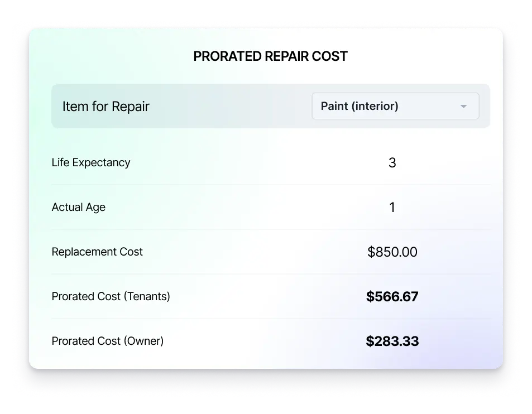Click the dropdown chevron arrow
This screenshot has height=414, width=532.
pyautogui.click(x=463, y=106)
